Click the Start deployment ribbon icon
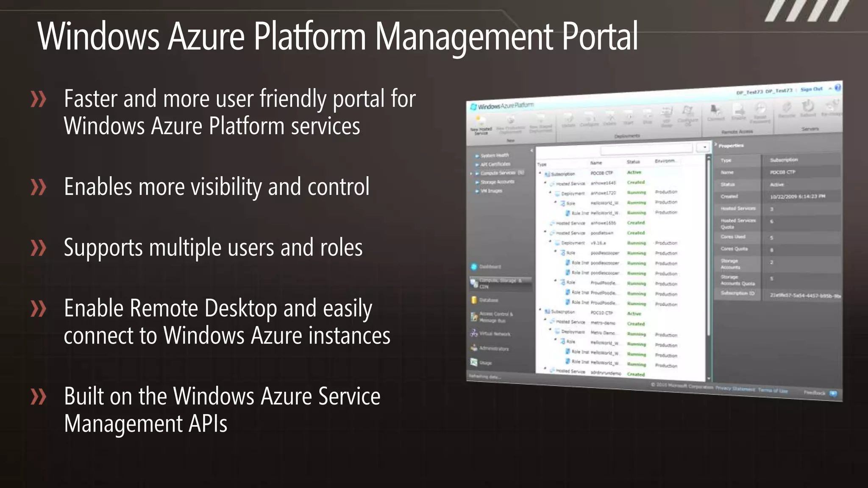Screen dimensions: 868x488 pos(629,115)
